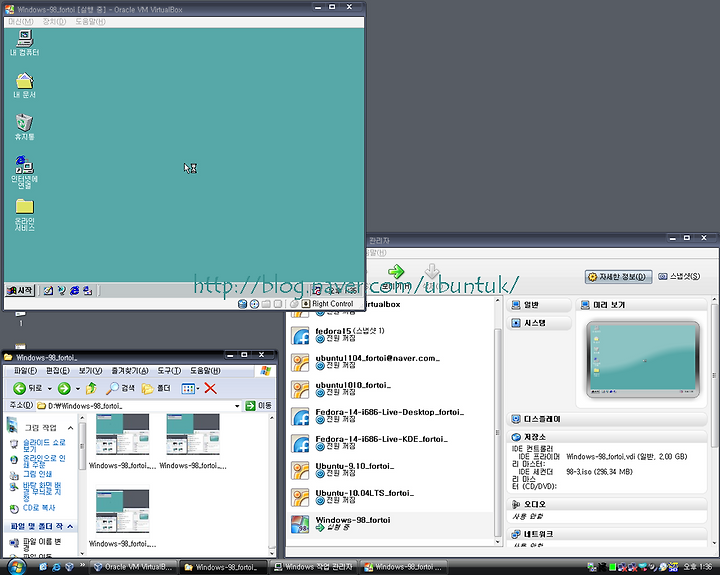The height and width of the screenshot is (575, 720).
Task: Open the forward history dropdown arrow
Action: [x=78, y=389]
